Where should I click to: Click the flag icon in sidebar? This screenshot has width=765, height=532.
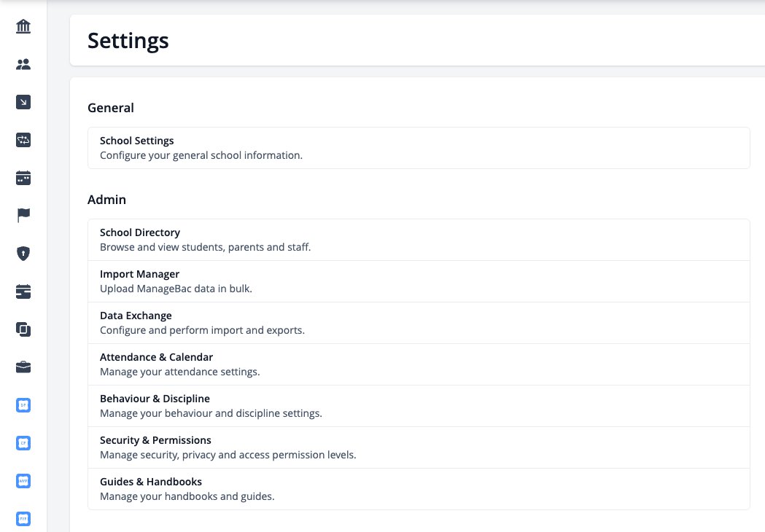pos(23,215)
